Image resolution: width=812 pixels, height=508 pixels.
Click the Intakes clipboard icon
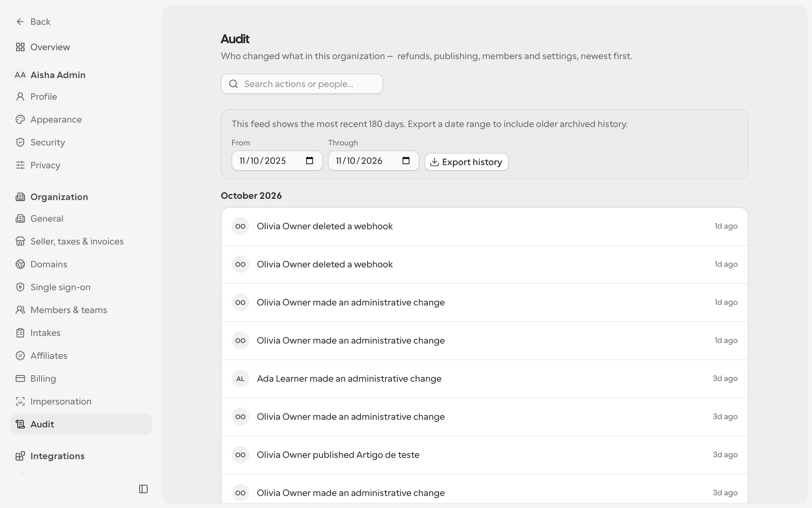coord(20,333)
